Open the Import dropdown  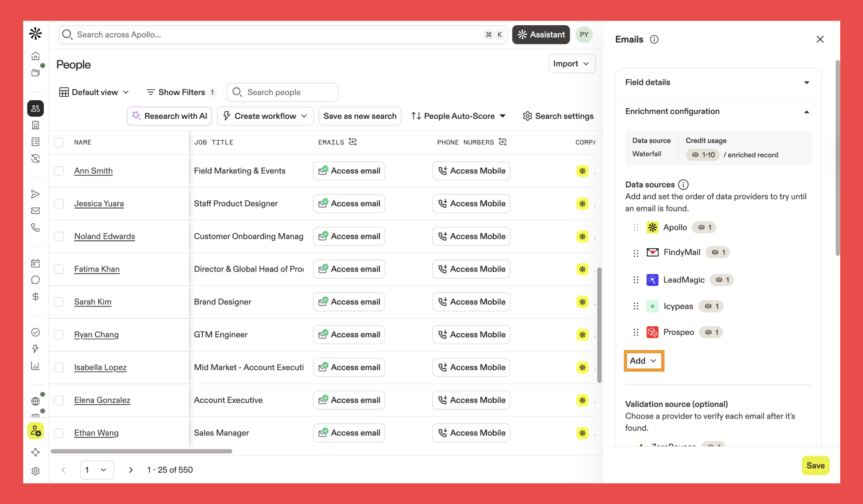click(571, 64)
